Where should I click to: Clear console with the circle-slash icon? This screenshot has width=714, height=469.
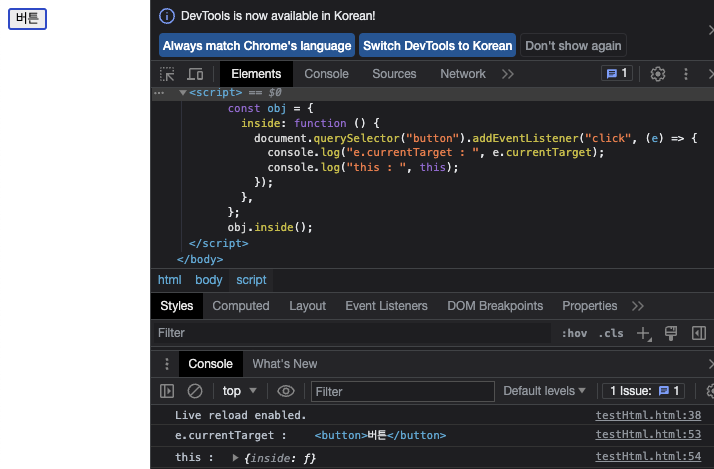pyautogui.click(x=195, y=391)
